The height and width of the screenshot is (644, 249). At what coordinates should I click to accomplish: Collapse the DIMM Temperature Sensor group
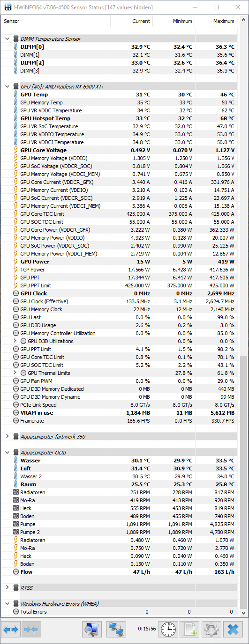pos(8,39)
